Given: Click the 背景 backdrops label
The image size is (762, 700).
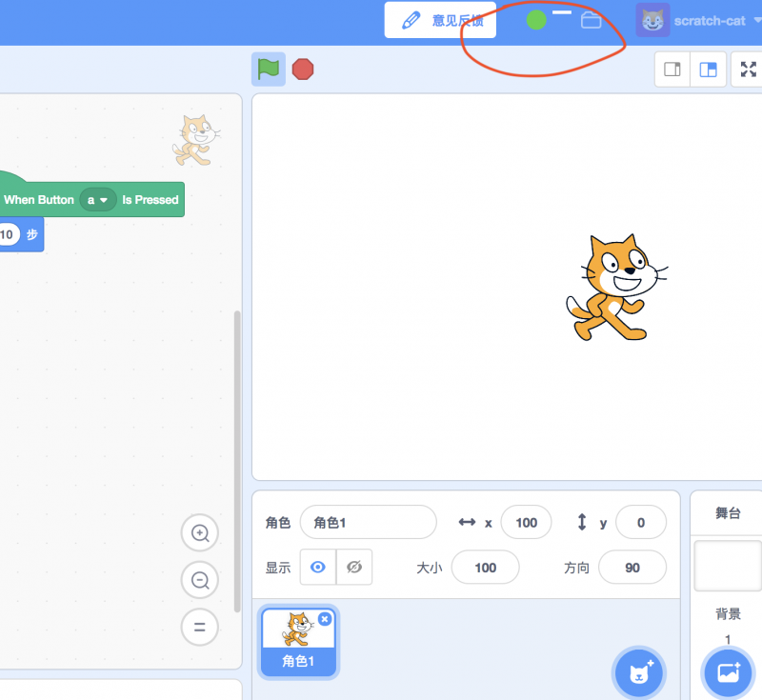Looking at the screenshot, I should (x=728, y=614).
